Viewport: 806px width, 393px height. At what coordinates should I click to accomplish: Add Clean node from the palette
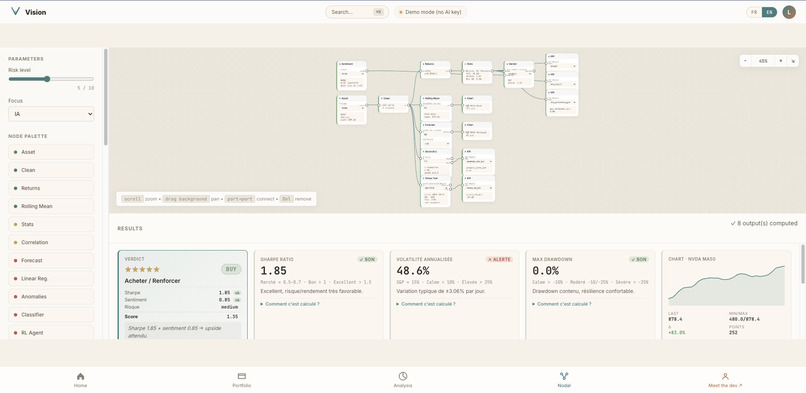click(51, 170)
